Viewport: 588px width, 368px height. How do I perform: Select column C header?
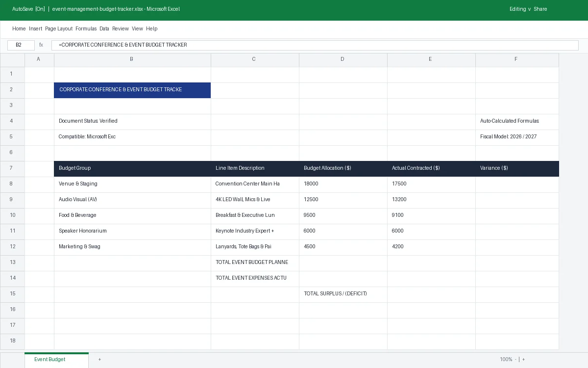255,59
